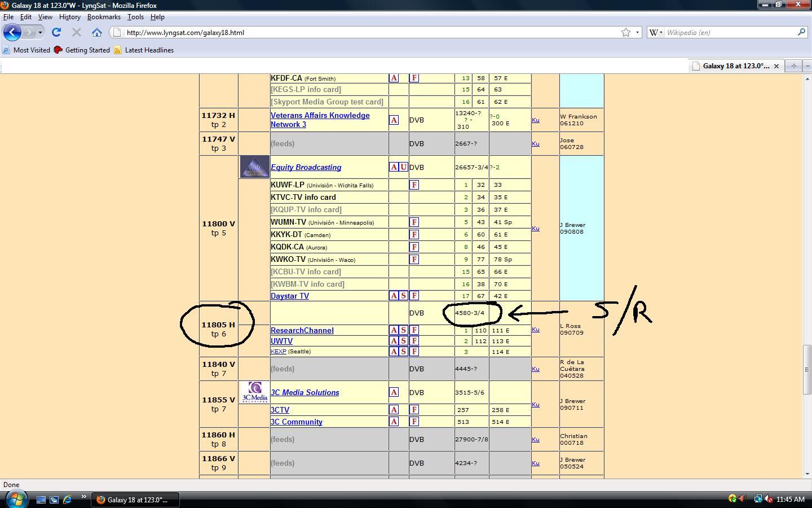Launch Internet Explorer from Quick Launch
The height and width of the screenshot is (508, 812).
[67, 500]
